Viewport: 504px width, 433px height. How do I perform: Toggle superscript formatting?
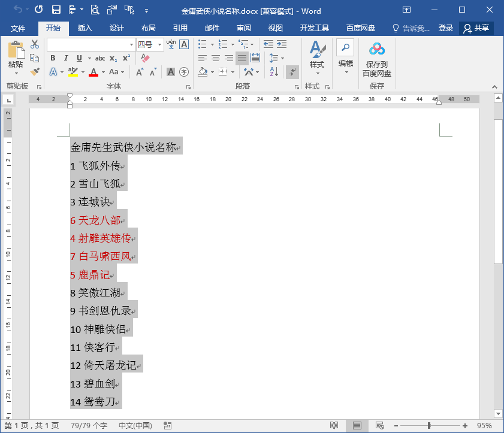tap(126, 58)
